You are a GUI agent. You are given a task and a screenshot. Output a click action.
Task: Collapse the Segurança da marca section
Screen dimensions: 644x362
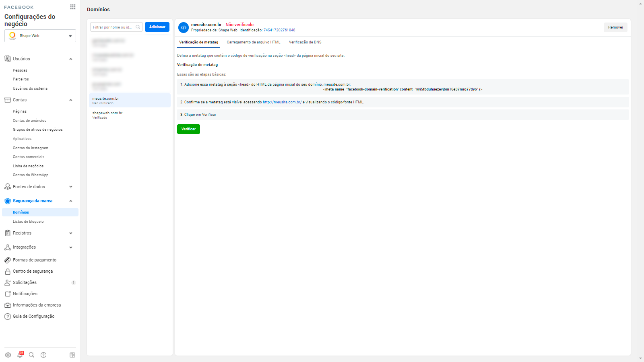pos(71,201)
